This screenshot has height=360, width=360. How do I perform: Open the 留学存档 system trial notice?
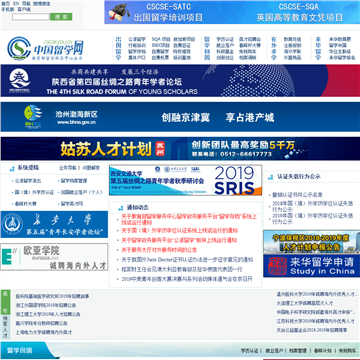189,219
